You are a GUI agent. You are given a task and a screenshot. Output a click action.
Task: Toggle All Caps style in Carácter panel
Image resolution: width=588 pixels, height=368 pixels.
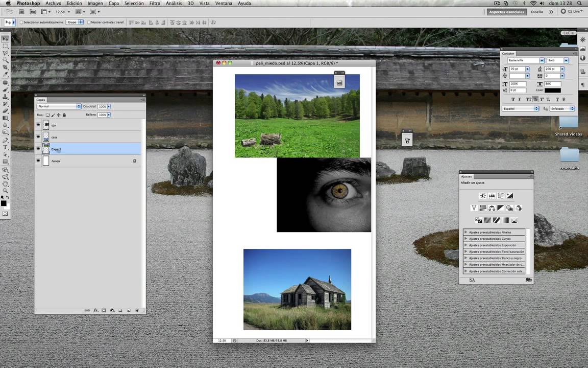click(x=528, y=99)
